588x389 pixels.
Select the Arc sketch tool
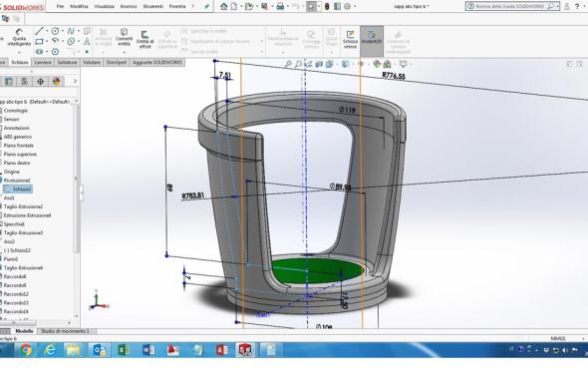click(55, 41)
